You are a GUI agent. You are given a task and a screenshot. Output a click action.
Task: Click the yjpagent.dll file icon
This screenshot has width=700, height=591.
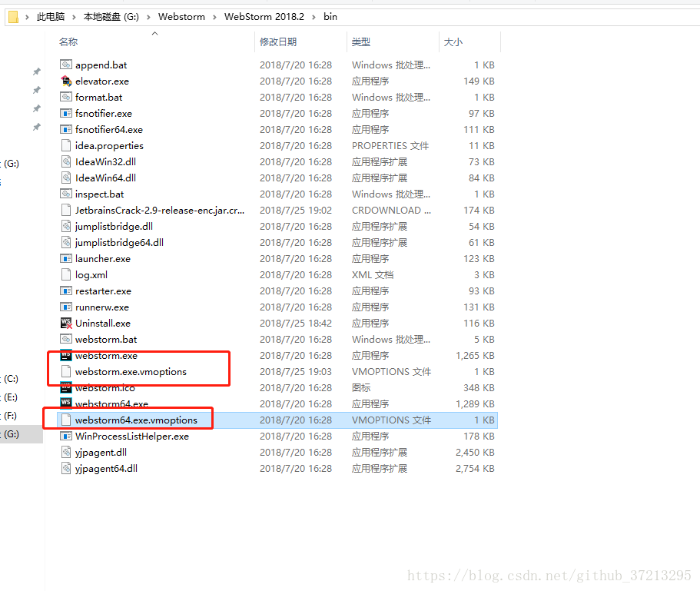click(x=66, y=452)
